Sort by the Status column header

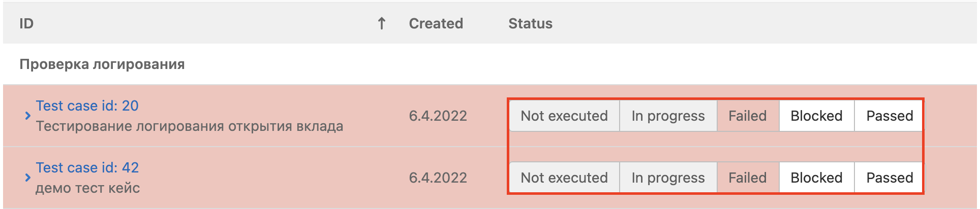click(x=530, y=23)
